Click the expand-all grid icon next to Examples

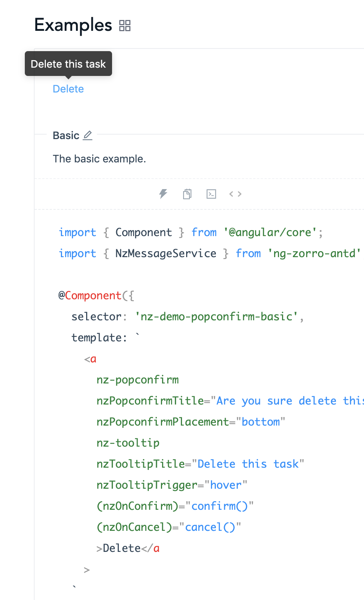click(125, 26)
